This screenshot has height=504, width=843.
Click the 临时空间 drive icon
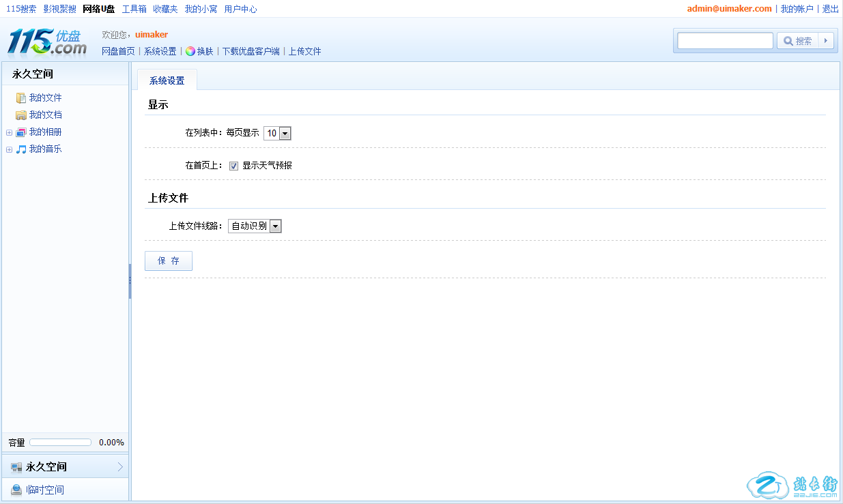pyautogui.click(x=16, y=490)
